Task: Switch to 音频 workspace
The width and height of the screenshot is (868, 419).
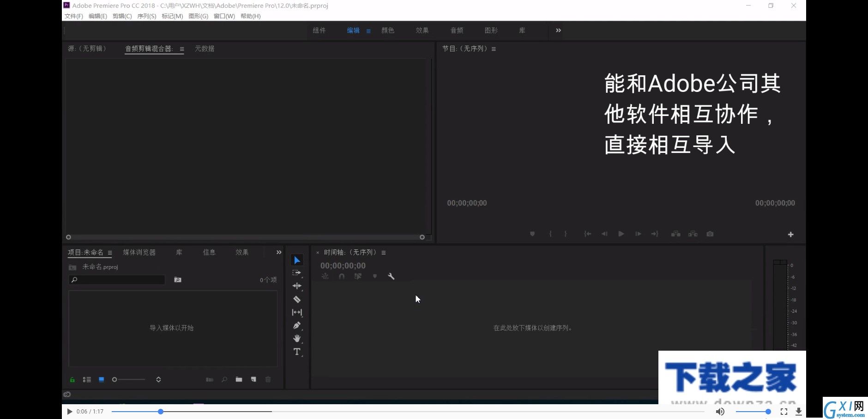Action: 457,30
